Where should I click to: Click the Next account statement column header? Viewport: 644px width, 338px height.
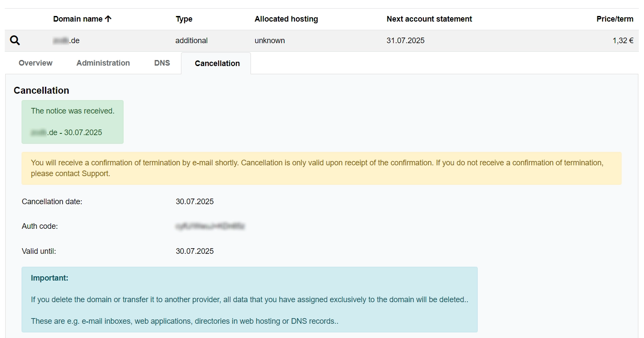[429, 19]
